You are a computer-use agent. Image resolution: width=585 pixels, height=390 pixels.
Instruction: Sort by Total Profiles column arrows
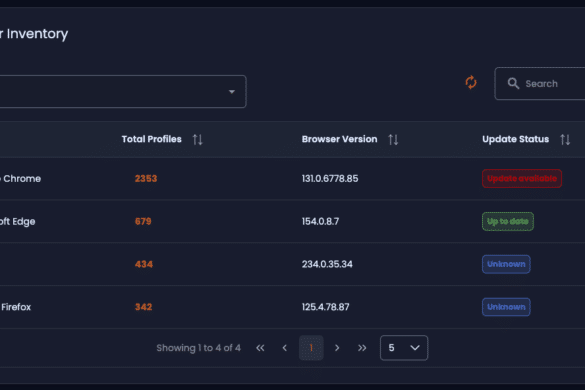pyautogui.click(x=197, y=140)
